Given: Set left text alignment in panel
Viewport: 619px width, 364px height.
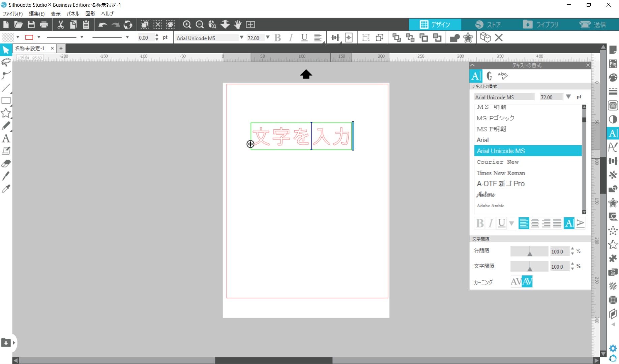Looking at the screenshot, I should click(524, 223).
